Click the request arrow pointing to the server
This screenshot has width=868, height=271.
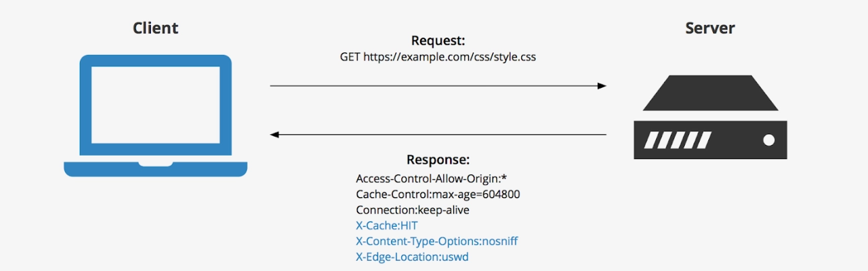(438, 86)
